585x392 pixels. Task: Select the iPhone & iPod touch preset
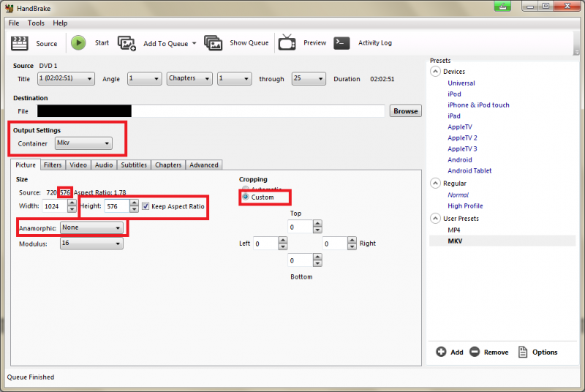point(478,105)
